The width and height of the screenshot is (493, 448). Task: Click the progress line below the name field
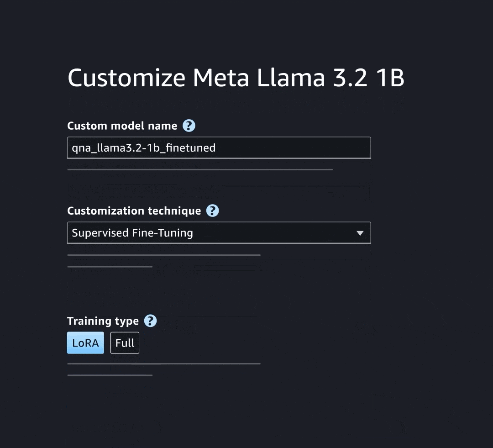[199, 169]
